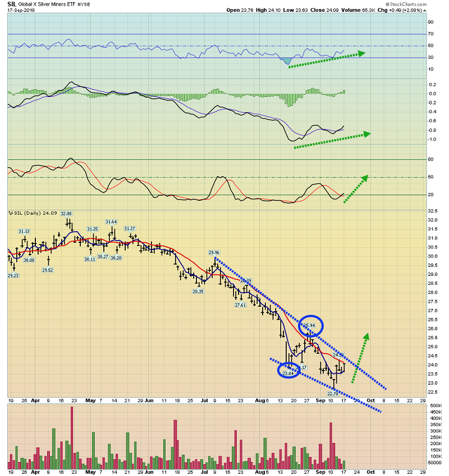449x476 pixels.
Task: Click the 31.64 price label
Action: [111, 222]
